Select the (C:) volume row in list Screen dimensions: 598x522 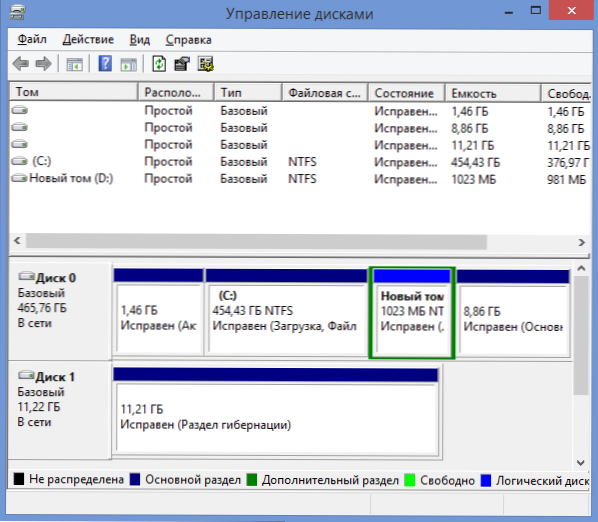[299, 162]
